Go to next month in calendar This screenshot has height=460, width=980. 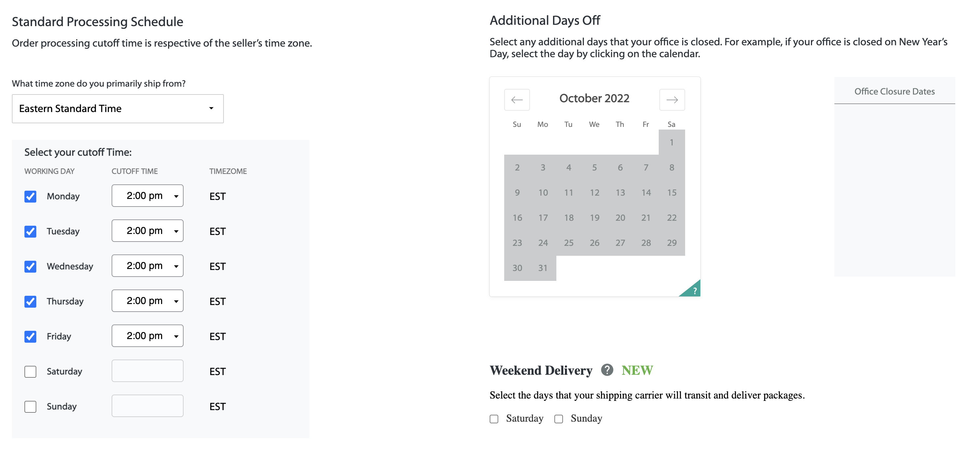[672, 100]
